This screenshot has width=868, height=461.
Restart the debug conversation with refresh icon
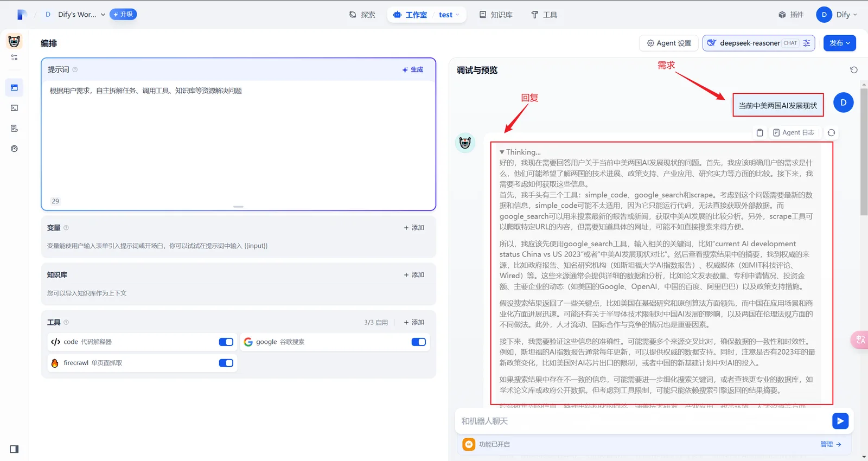(853, 70)
